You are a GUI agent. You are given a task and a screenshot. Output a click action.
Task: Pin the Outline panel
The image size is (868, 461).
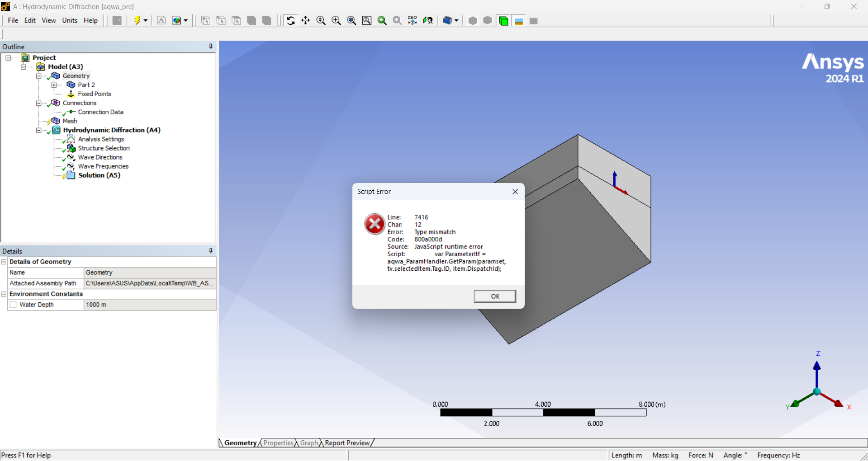click(x=211, y=47)
